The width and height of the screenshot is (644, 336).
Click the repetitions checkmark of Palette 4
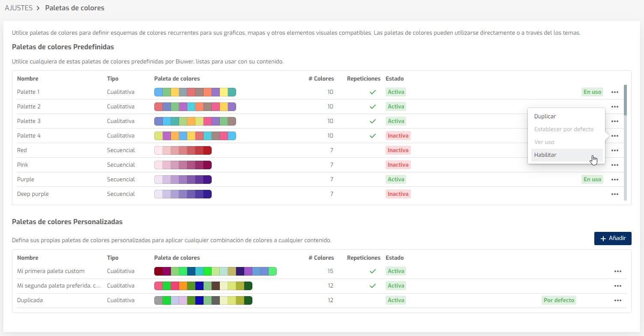coord(373,136)
